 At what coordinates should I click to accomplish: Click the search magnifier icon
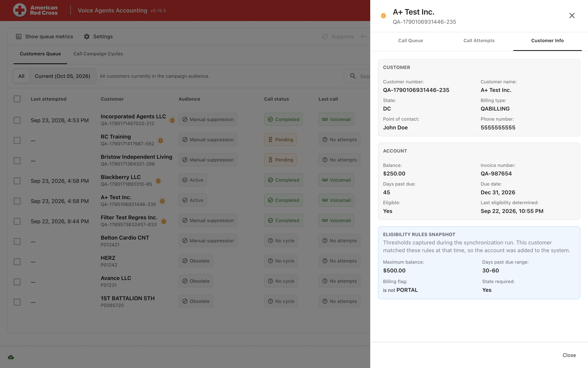tap(353, 76)
